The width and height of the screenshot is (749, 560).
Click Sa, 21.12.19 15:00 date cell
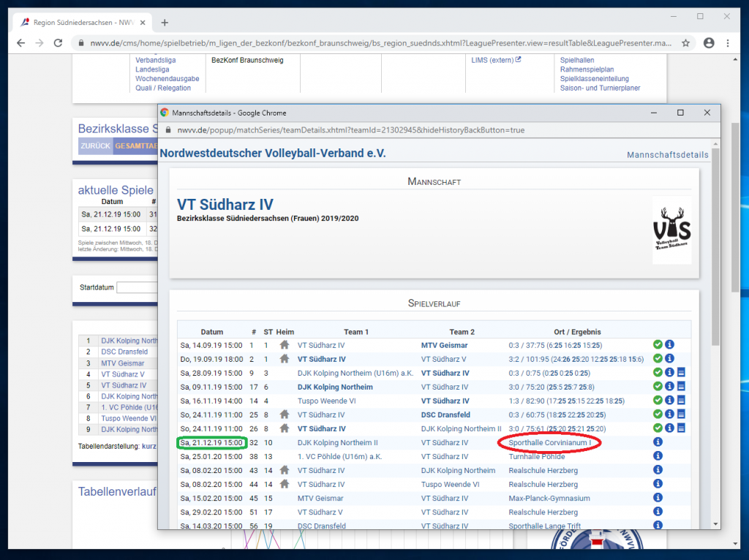tap(211, 442)
